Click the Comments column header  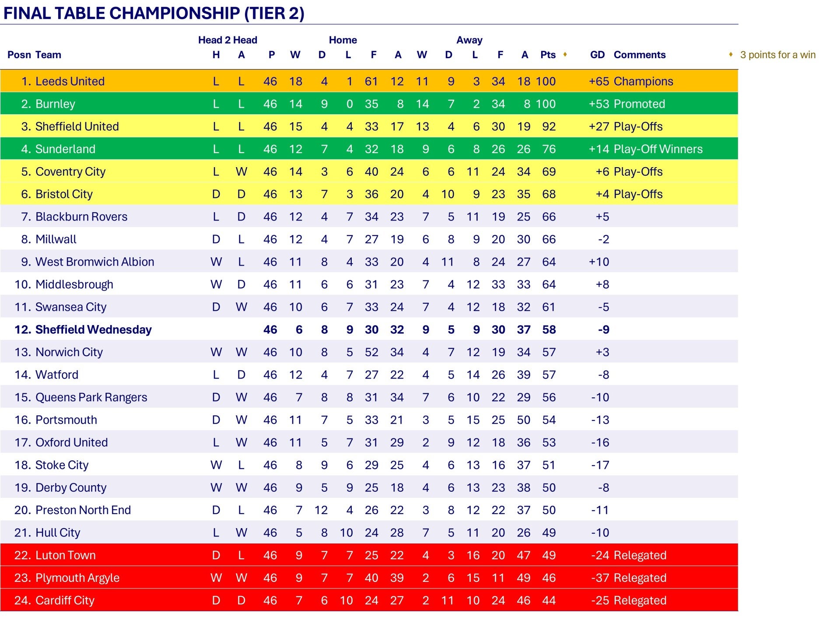639,55
